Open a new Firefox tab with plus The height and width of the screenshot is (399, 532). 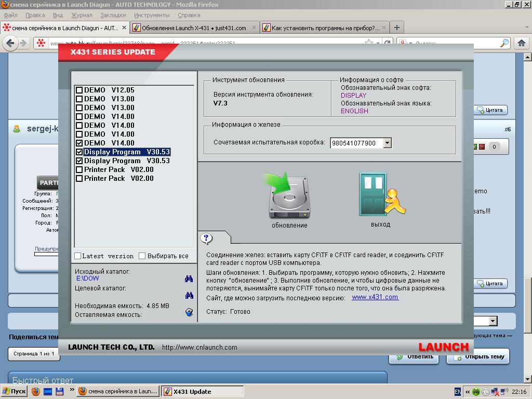396,28
